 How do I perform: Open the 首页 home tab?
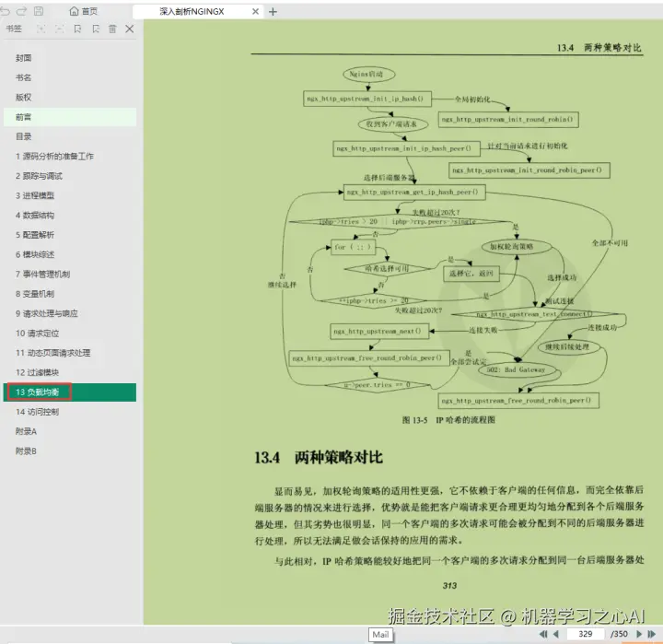[83, 11]
